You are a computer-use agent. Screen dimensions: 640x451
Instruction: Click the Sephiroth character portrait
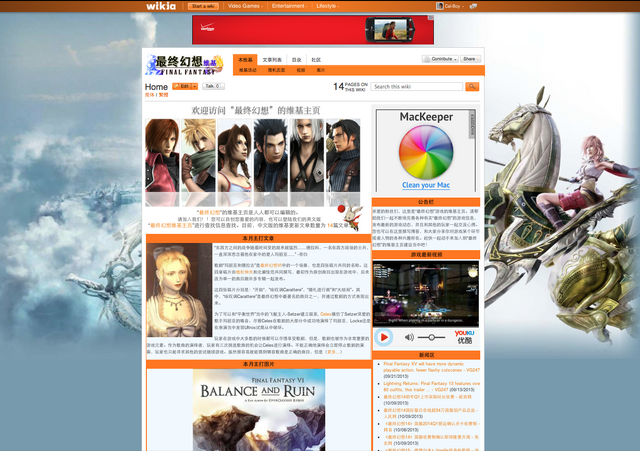(x=307, y=156)
